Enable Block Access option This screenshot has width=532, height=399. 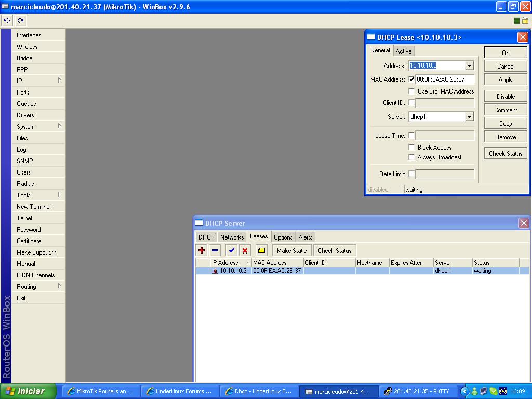click(411, 147)
